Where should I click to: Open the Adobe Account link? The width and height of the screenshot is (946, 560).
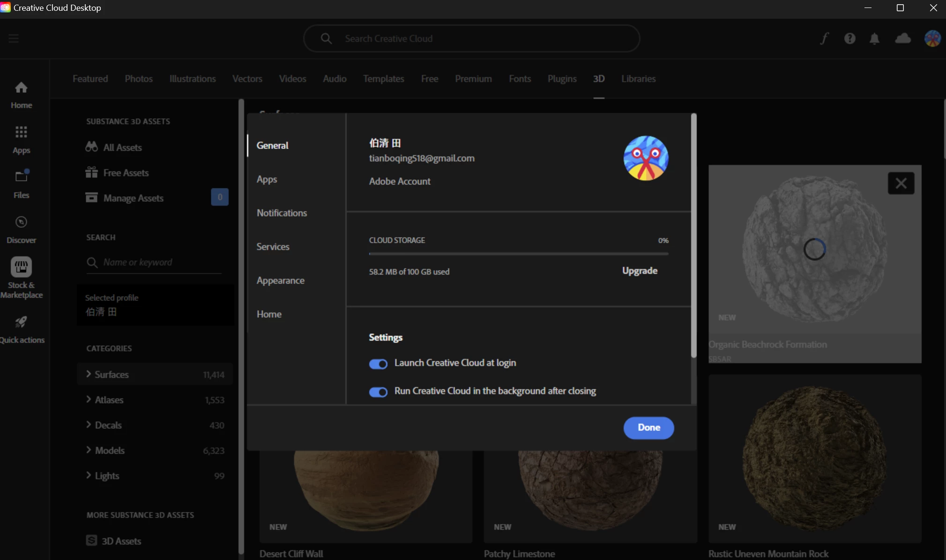pos(399,181)
